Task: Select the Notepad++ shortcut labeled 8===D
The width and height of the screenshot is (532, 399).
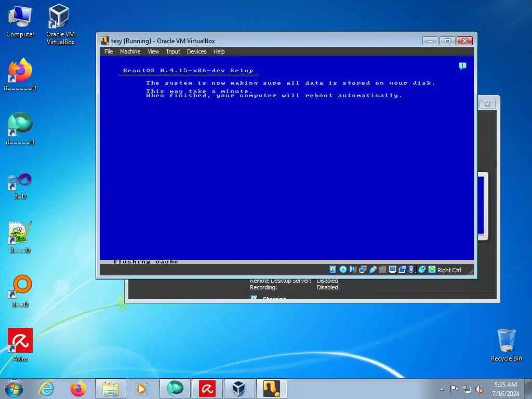Action: [x=20, y=237]
